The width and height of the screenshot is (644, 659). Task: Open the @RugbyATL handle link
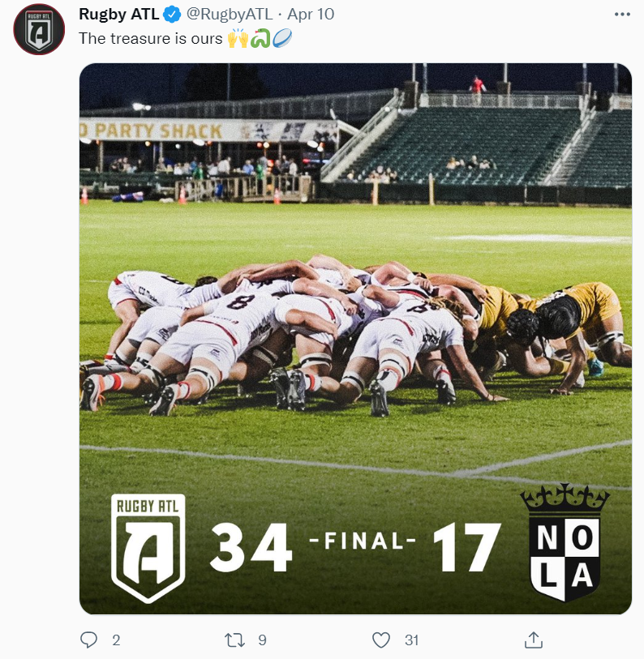coord(230,15)
